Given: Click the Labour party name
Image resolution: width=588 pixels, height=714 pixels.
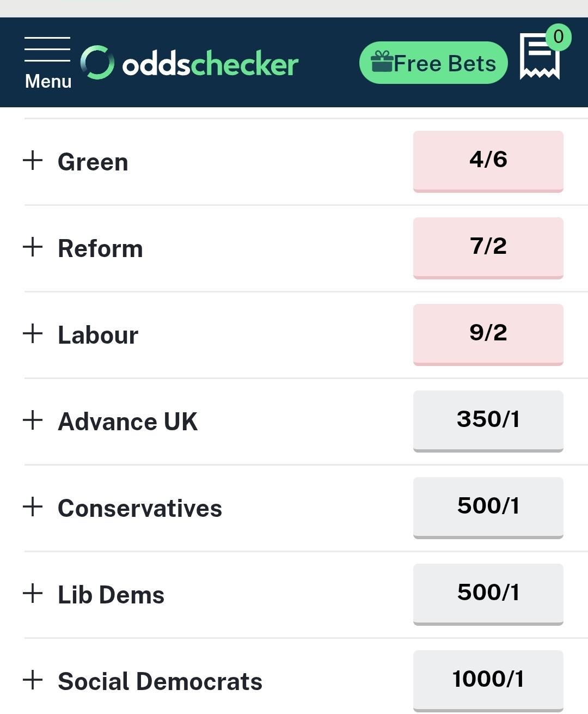Looking at the screenshot, I should coord(98,334).
